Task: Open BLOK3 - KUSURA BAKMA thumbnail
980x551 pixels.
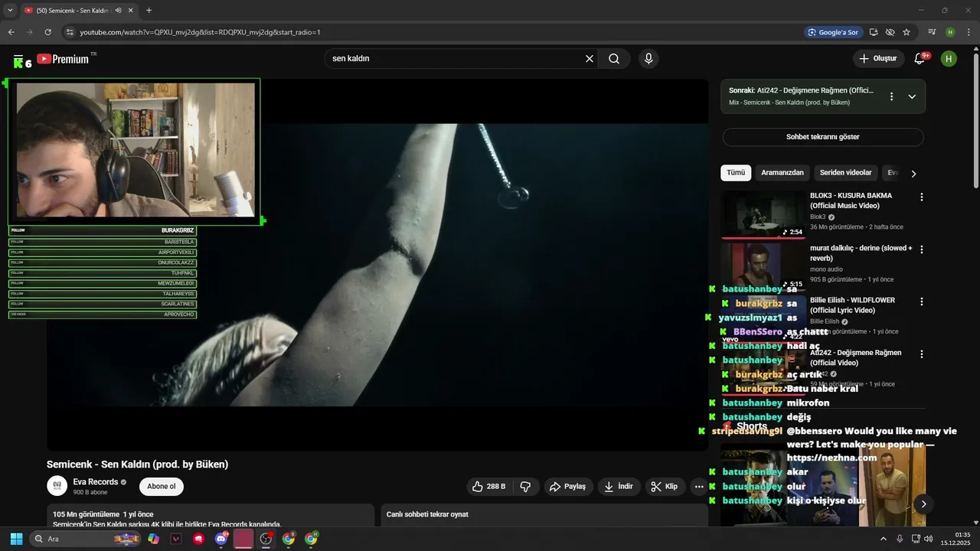Action: [x=763, y=214]
